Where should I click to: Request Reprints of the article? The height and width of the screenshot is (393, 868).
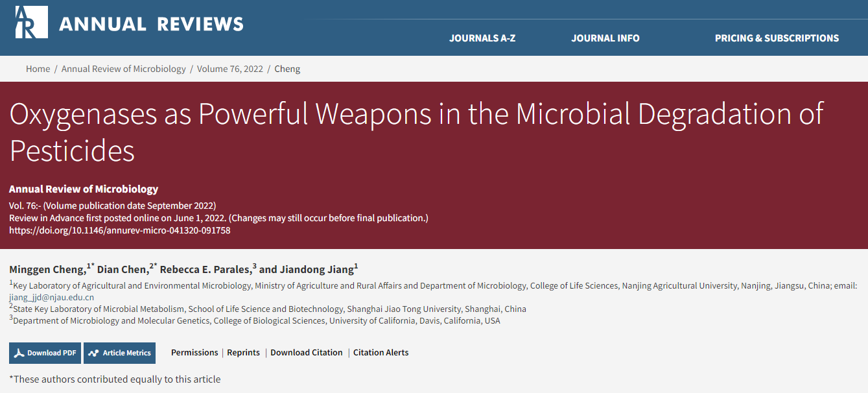click(x=243, y=353)
